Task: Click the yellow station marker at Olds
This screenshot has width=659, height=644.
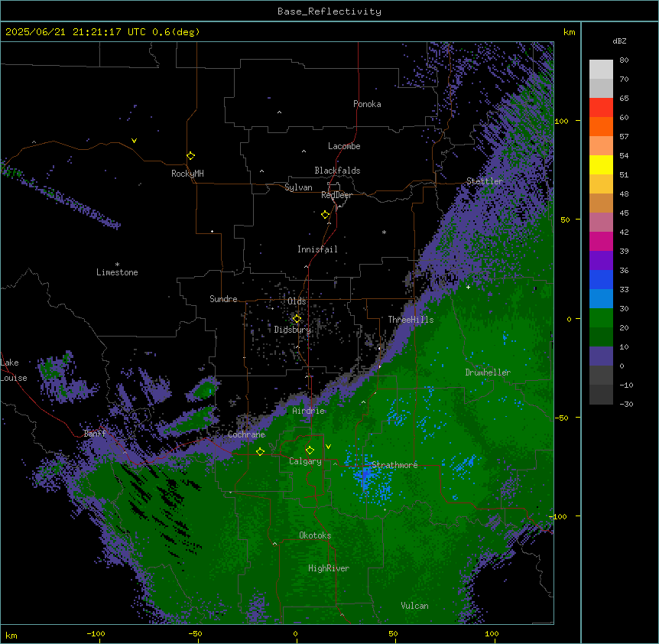Action: (297, 319)
